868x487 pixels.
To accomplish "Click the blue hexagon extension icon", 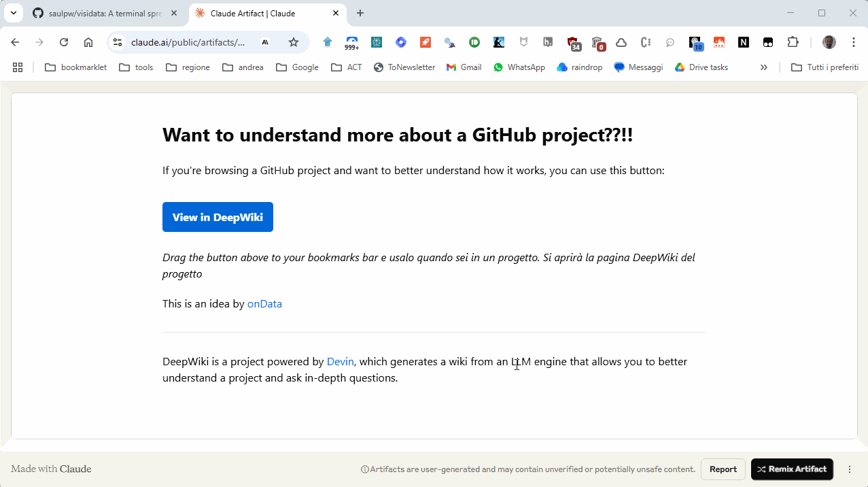I will (401, 42).
